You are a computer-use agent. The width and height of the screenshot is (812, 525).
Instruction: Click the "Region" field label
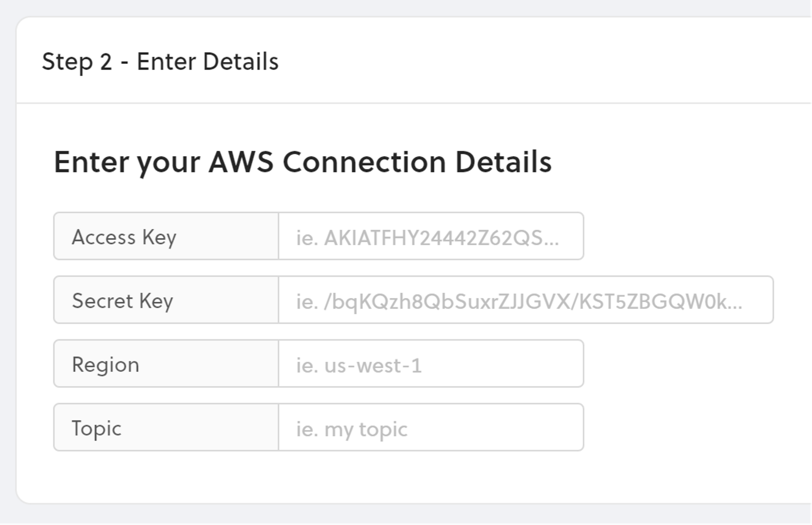[105, 365]
